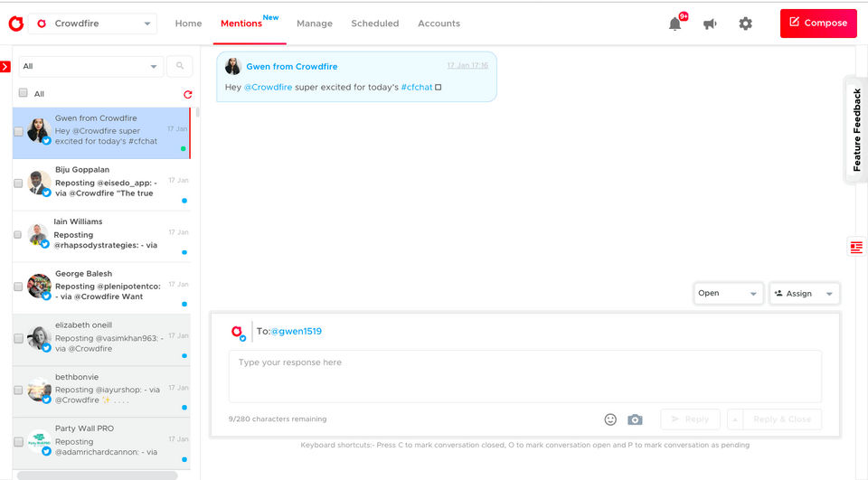Open the Crowdfire account dropdown

(x=92, y=24)
